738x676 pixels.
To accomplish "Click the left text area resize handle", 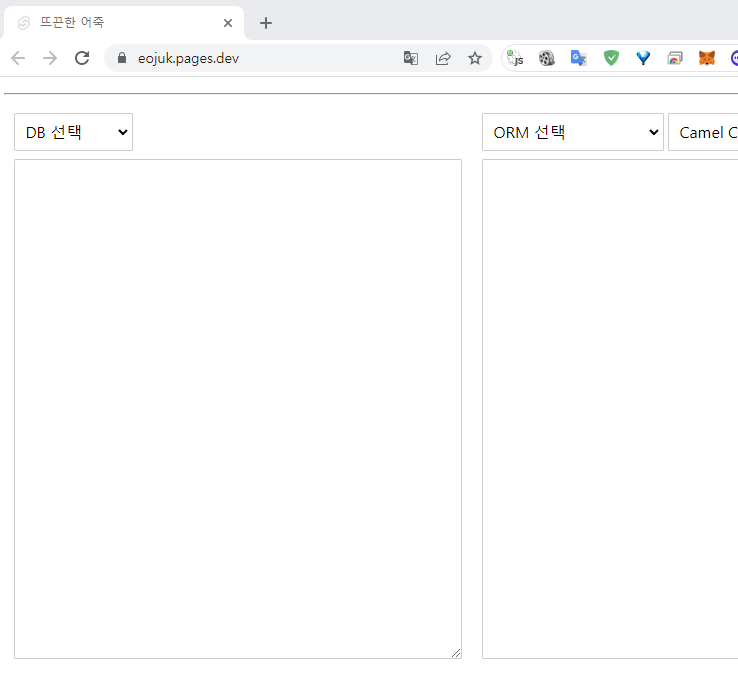I will (456, 653).
